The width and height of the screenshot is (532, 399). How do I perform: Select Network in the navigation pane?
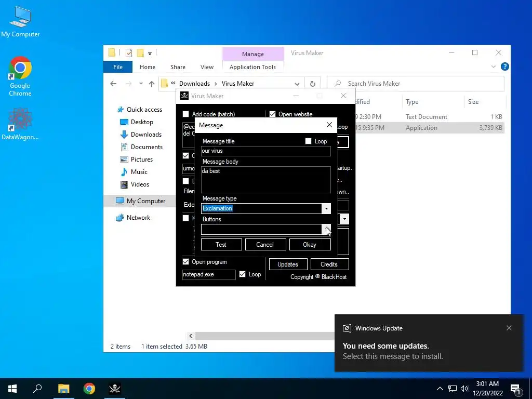pyautogui.click(x=138, y=218)
